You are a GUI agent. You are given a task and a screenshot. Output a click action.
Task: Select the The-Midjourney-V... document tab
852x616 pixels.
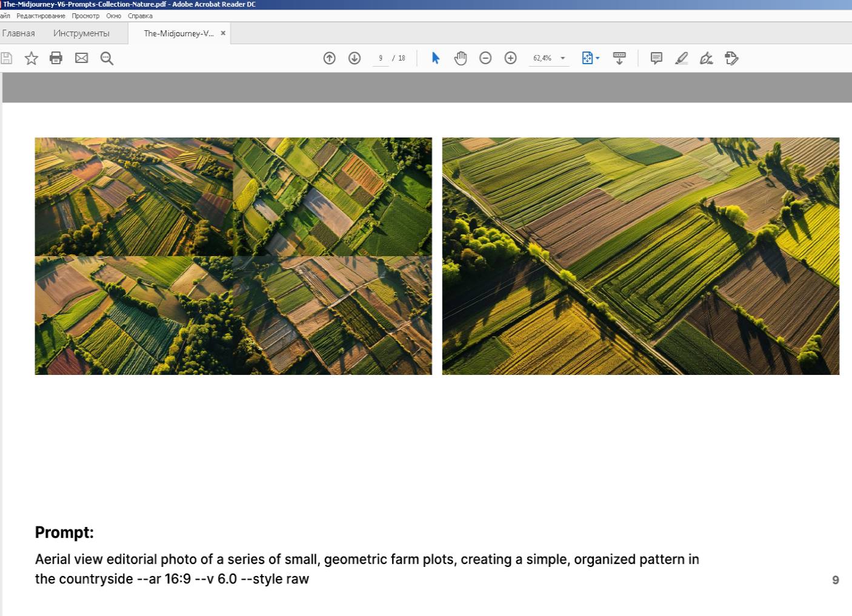point(178,33)
